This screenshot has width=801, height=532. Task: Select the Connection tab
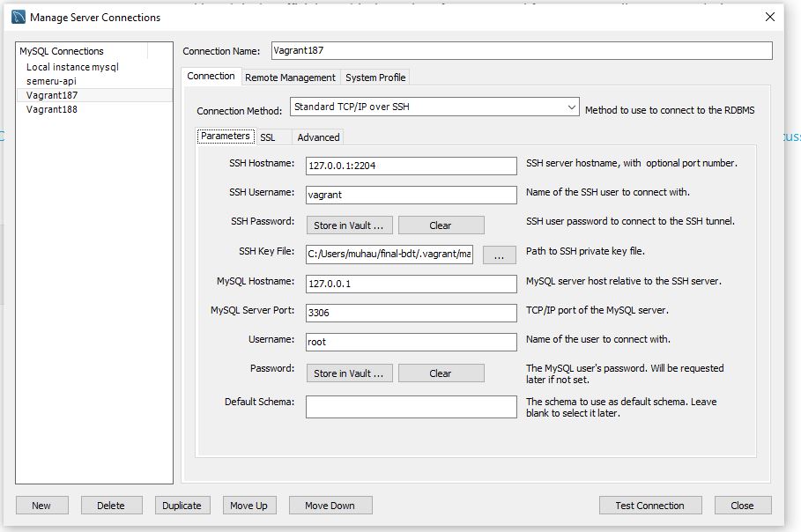(211, 76)
